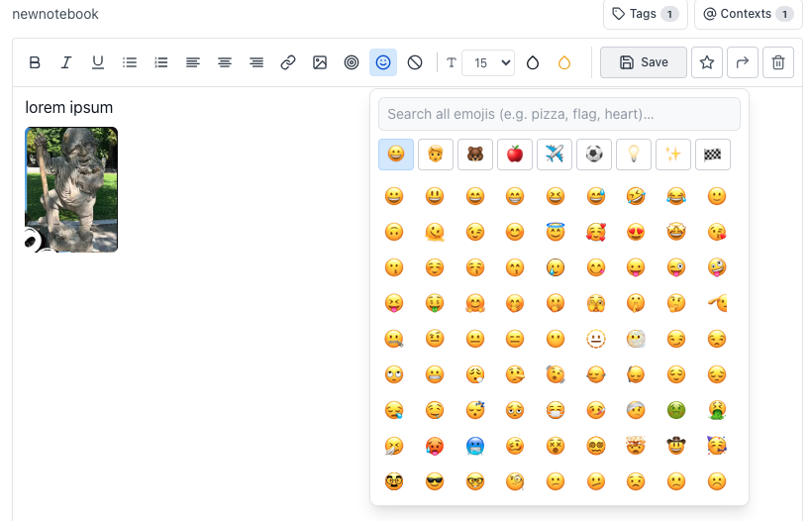The image size is (812, 521).
Task: Select the Travel airplane category tab
Action: tap(555, 155)
